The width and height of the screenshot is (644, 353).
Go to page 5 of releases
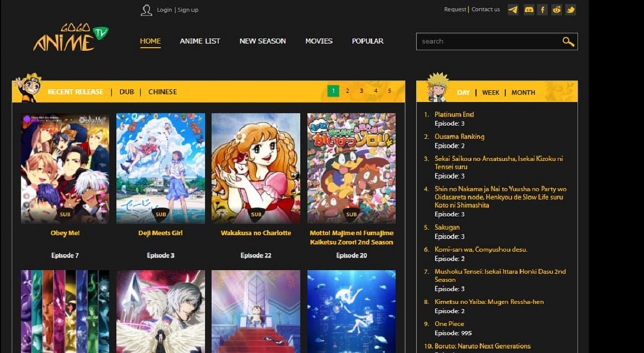[x=390, y=91]
